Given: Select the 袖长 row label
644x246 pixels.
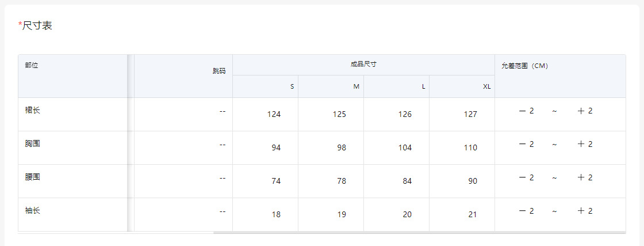Looking at the screenshot, I should pyautogui.click(x=32, y=210).
